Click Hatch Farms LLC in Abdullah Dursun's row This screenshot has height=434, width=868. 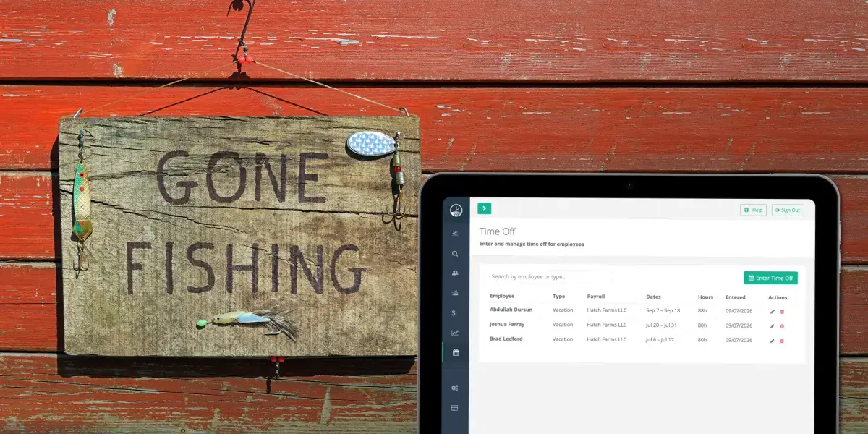pos(607,310)
